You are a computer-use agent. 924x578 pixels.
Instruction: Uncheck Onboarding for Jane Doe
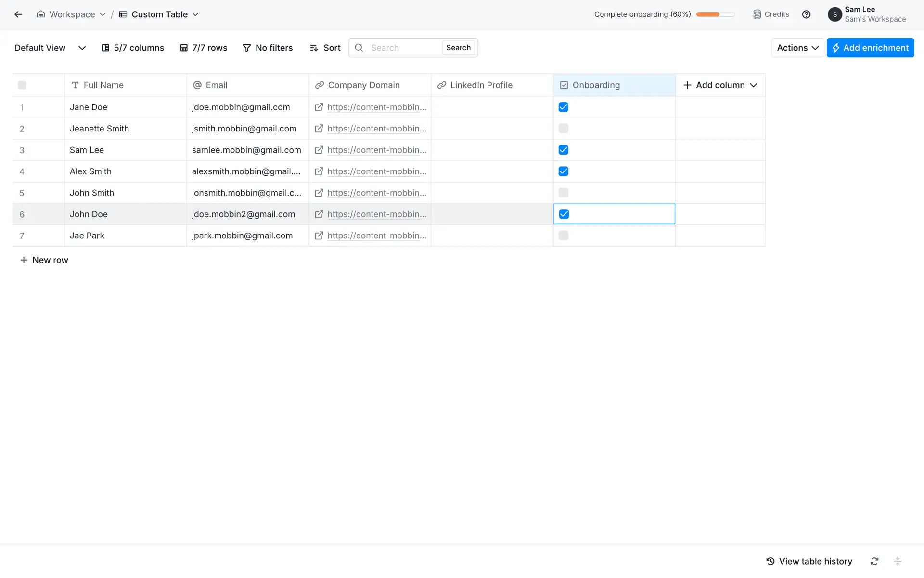pos(564,107)
